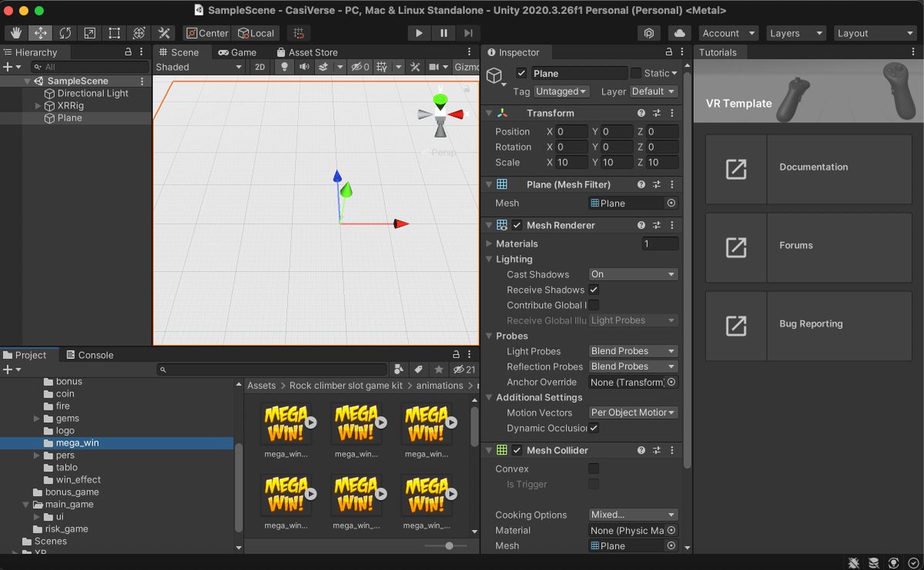
Task: Open the Layout dropdown in toolbar
Action: 874,33
